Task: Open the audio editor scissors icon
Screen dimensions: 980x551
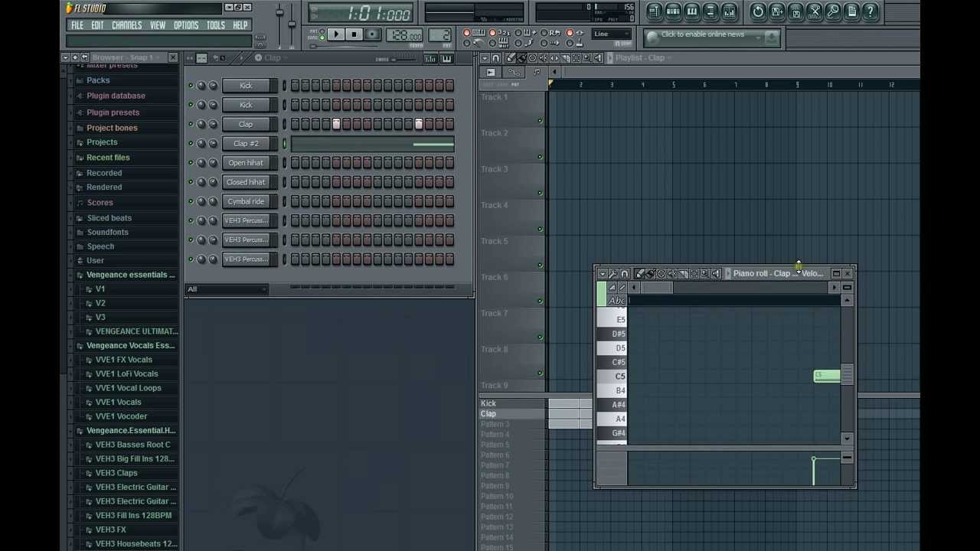Action: point(814,11)
